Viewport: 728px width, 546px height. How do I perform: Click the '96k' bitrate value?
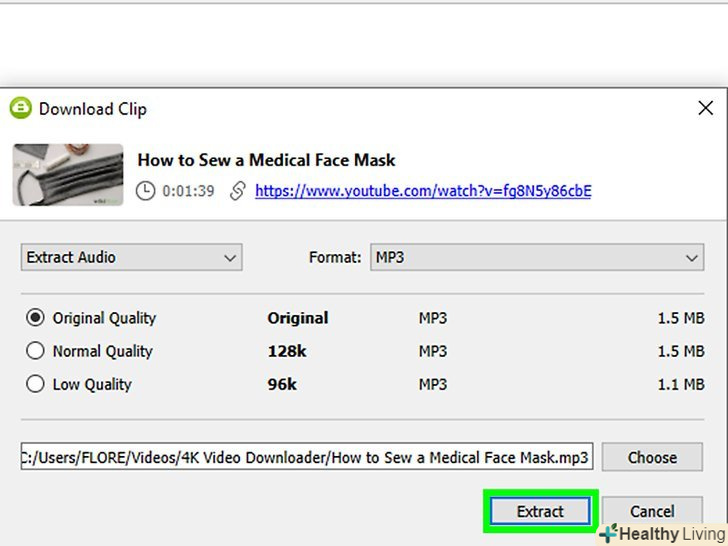click(282, 384)
